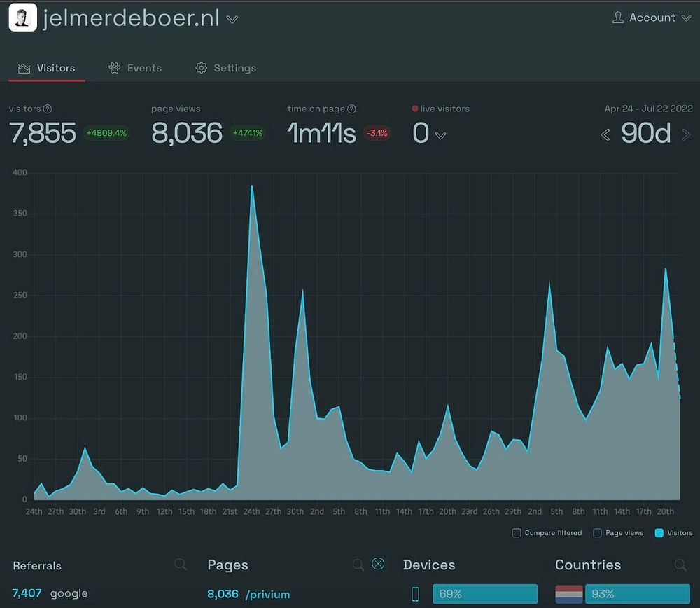Click the gear icon beside Settings

pos(202,68)
